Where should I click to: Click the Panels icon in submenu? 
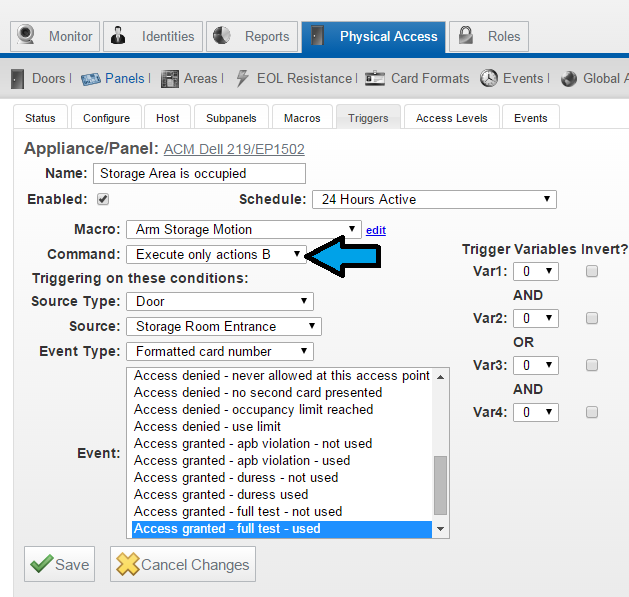pos(91,78)
